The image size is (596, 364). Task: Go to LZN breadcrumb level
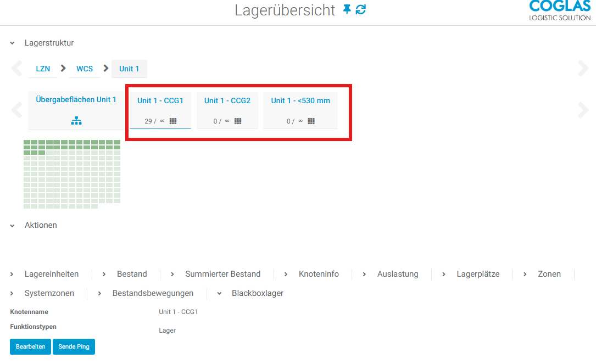click(43, 69)
